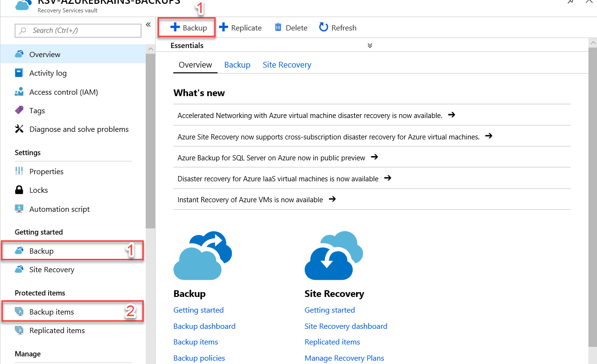Viewport: 597px width, 364px height.
Task: Open Backup items under Protected items
Action: point(73,312)
